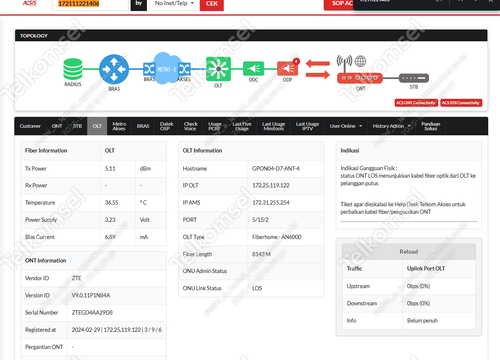Click the globe internet icon above ONT
The image size is (500, 360).
360,61
